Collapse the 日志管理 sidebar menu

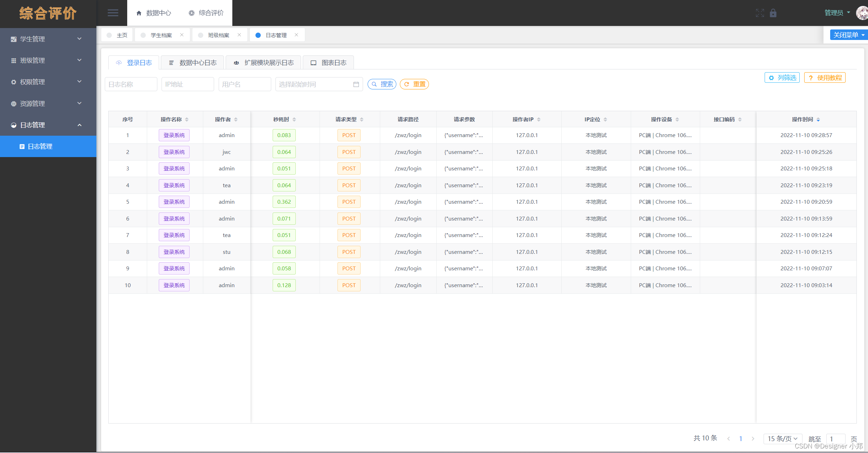pos(48,125)
